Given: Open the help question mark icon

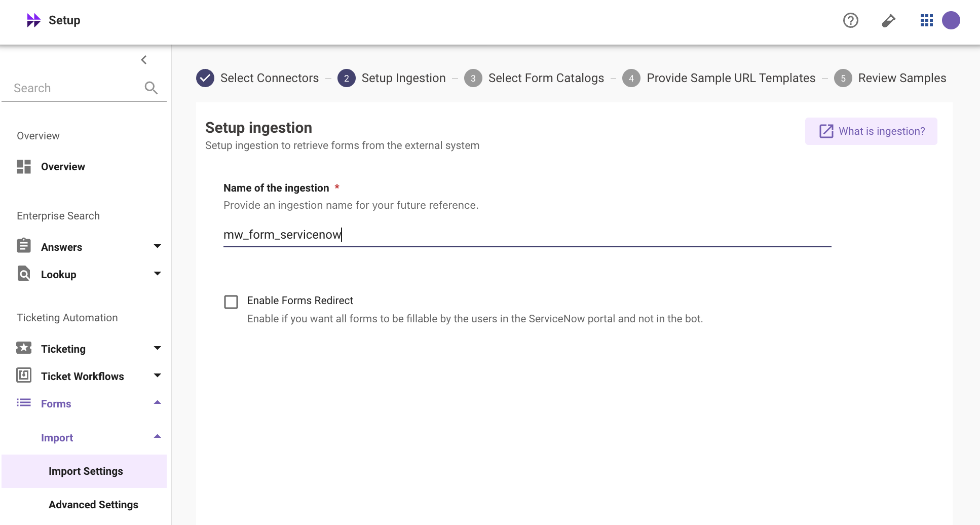Looking at the screenshot, I should point(850,20).
